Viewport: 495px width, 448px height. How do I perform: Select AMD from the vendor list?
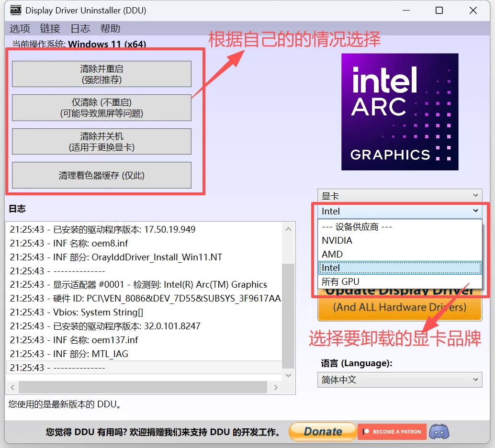point(400,254)
